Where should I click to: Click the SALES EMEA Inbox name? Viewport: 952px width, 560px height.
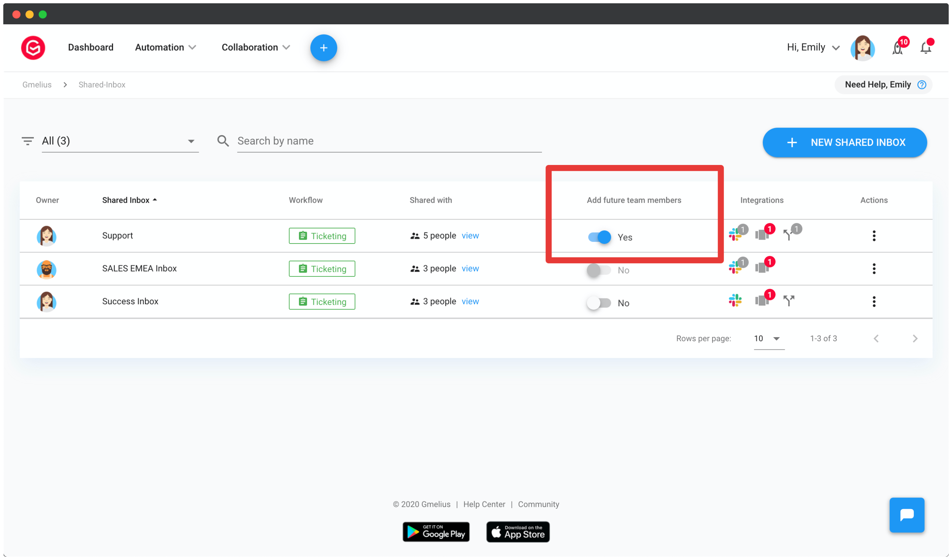pos(139,268)
